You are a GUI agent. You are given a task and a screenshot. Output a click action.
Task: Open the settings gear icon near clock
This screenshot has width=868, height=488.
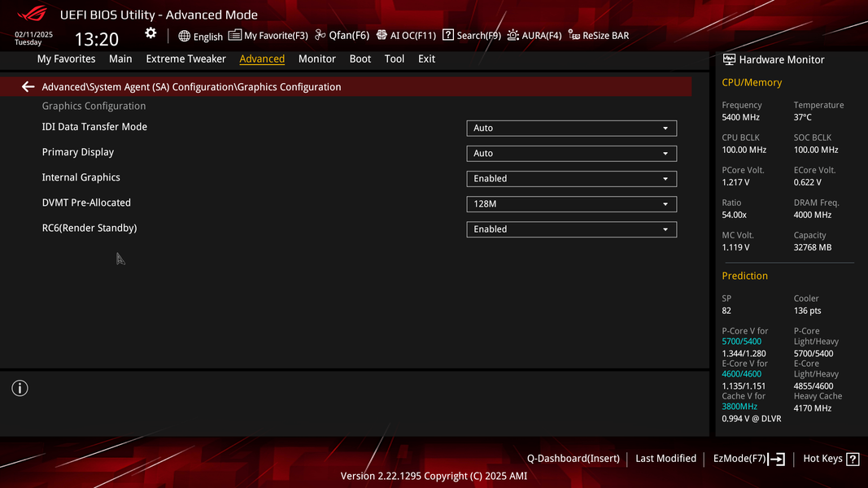click(x=150, y=33)
